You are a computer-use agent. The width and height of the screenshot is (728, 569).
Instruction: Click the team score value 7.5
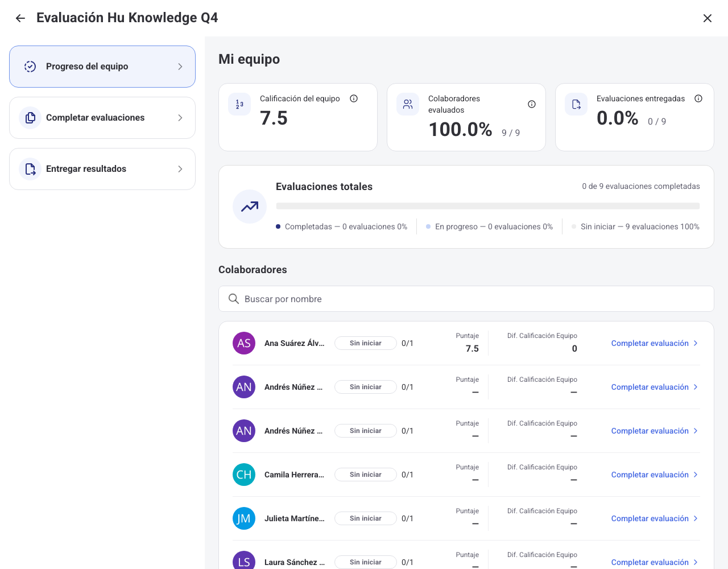(x=274, y=118)
